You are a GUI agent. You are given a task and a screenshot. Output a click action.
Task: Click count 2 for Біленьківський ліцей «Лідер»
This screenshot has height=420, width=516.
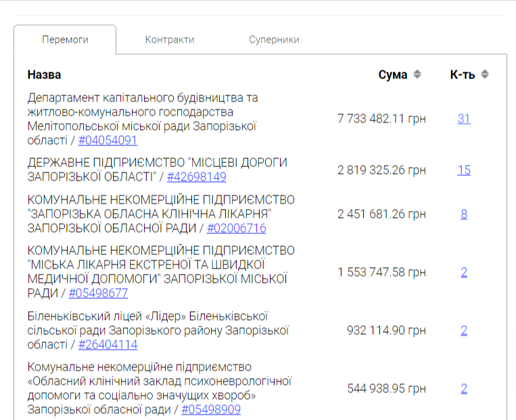pos(464,331)
